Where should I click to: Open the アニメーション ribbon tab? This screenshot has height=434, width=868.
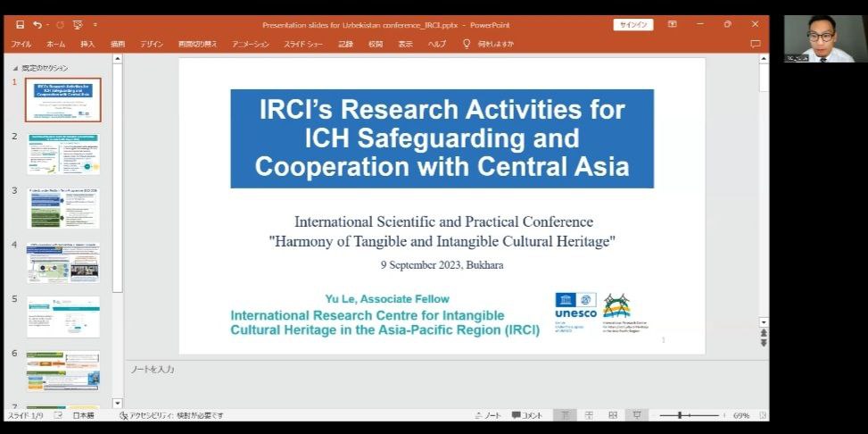250,43
